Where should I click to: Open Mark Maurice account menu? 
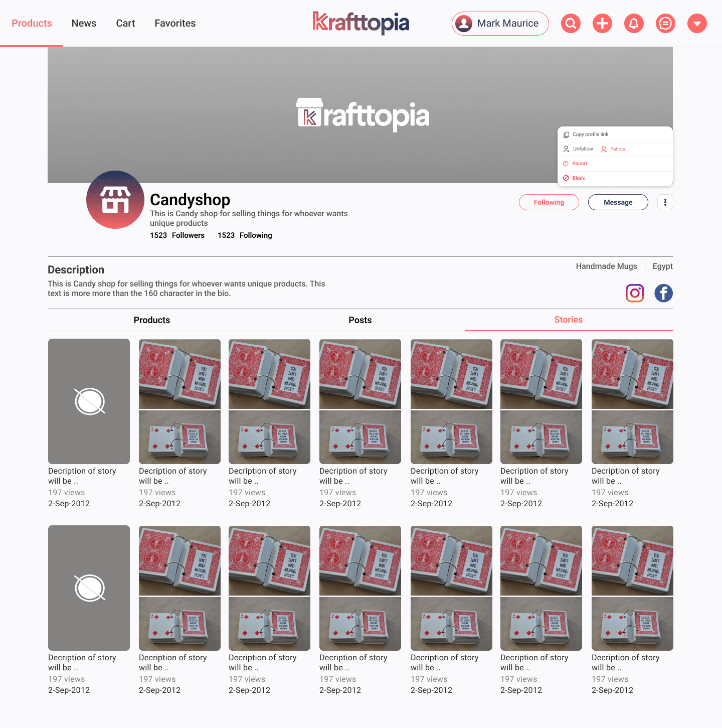(500, 24)
